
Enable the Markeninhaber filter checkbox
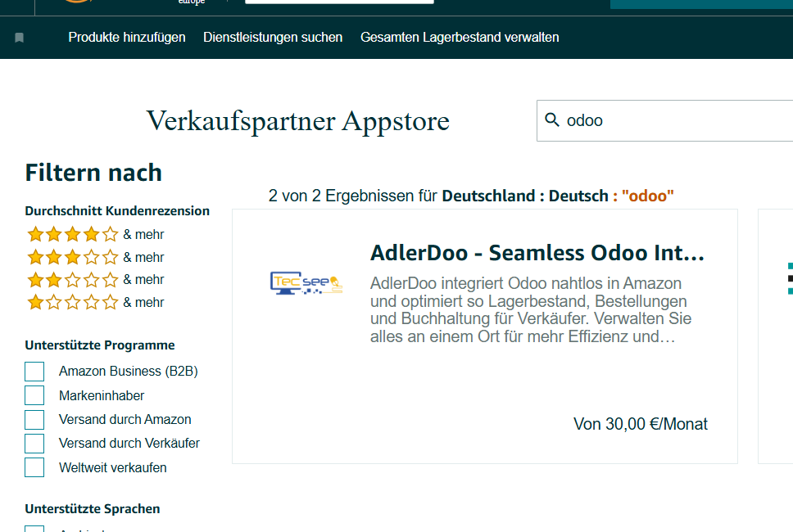34,396
